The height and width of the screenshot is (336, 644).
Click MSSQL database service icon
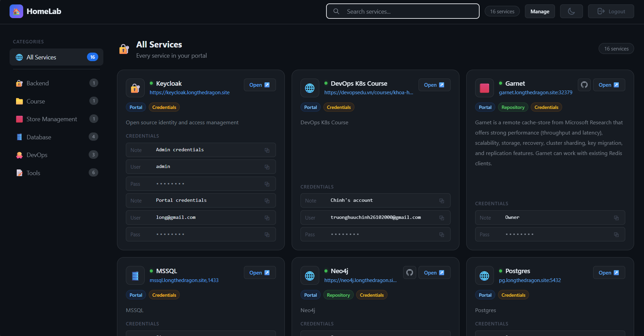[x=135, y=276]
